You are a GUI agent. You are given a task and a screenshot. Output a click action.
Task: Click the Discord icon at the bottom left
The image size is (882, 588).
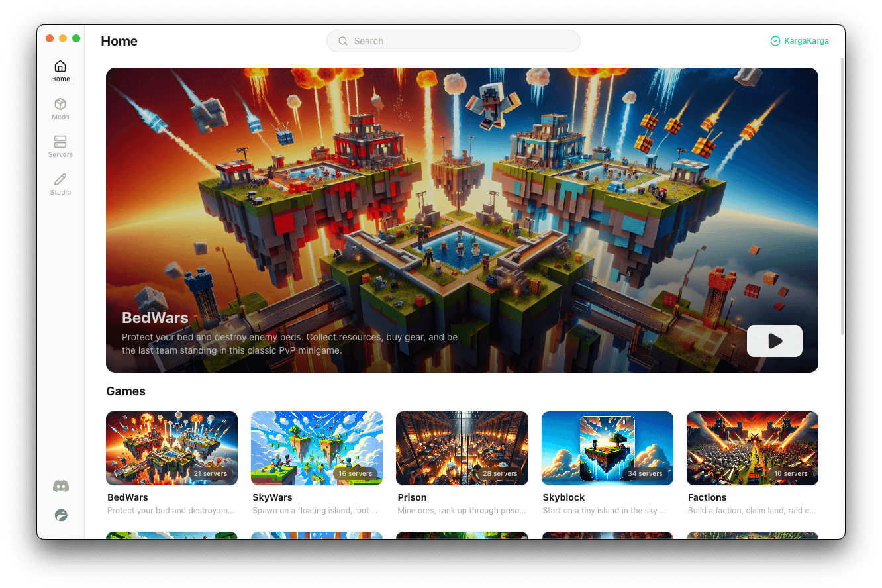pyautogui.click(x=60, y=485)
